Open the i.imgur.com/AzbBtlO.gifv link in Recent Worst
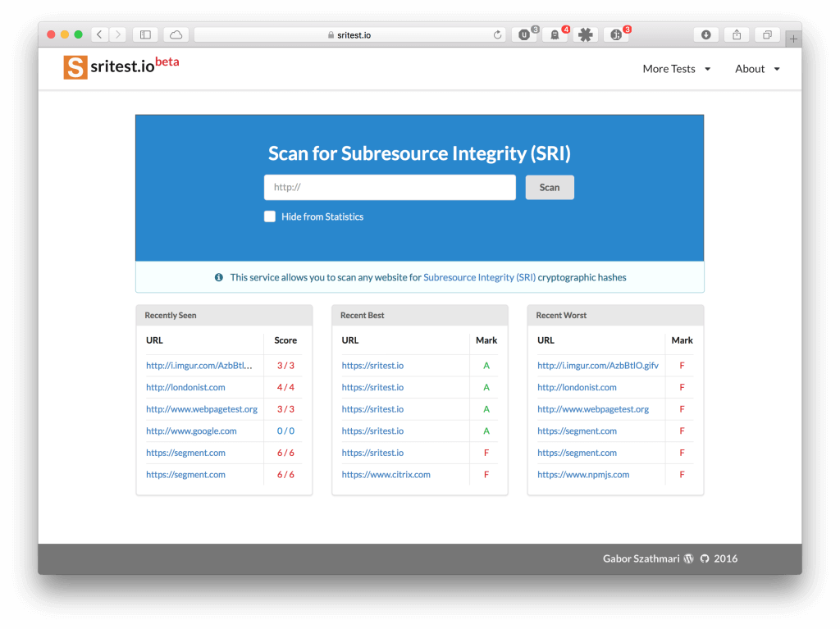 (598, 366)
